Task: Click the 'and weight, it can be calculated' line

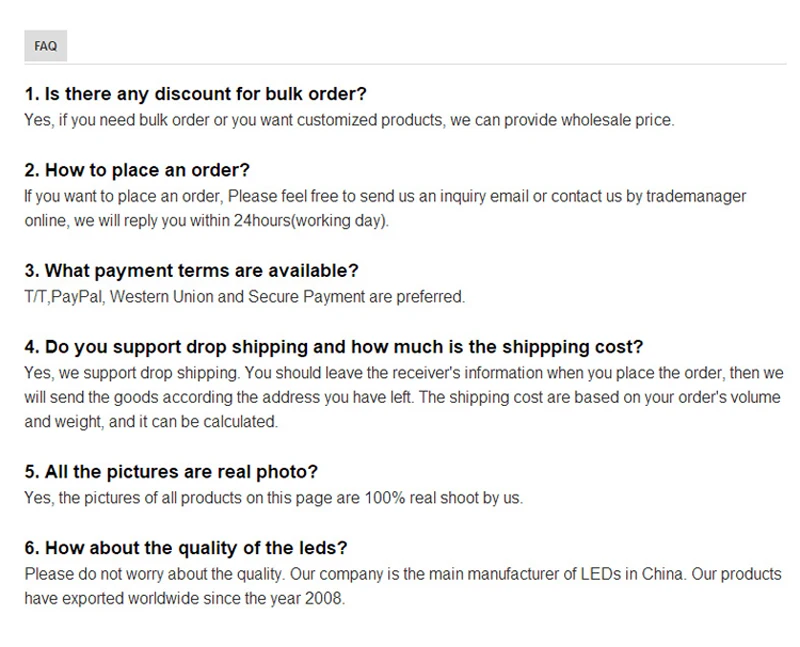Action: (151, 422)
